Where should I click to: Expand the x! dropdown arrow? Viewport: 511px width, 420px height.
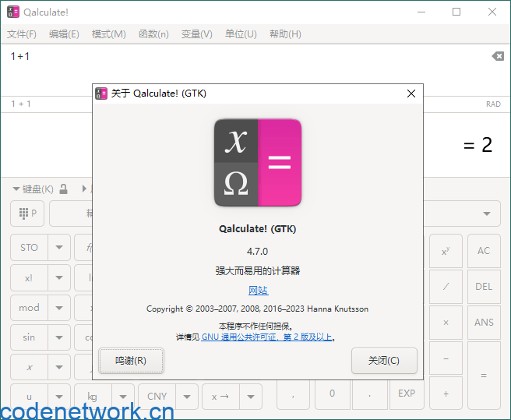coord(59,278)
